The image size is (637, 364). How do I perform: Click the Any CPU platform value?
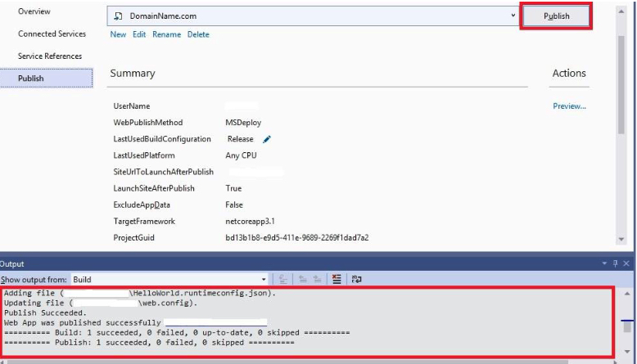[x=241, y=155]
